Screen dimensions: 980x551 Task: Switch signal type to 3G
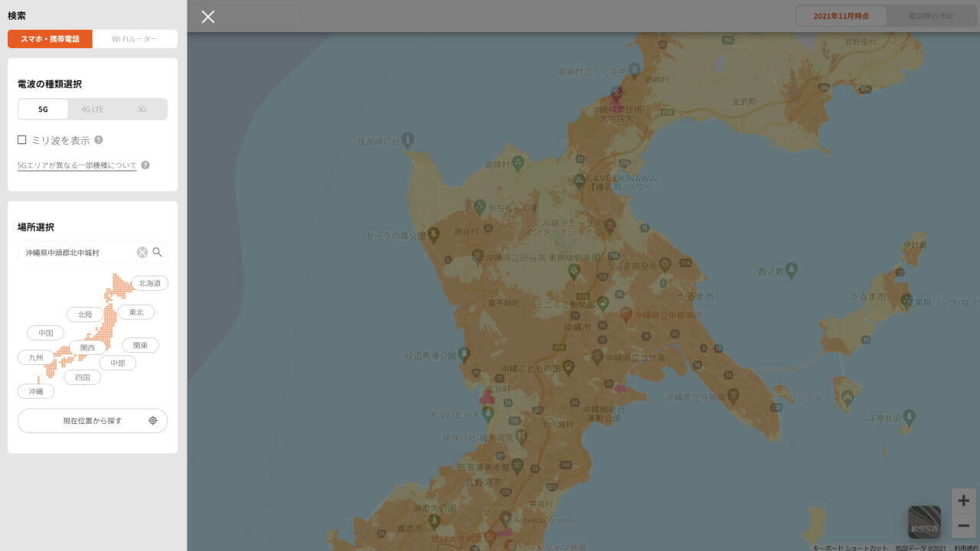pos(142,109)
